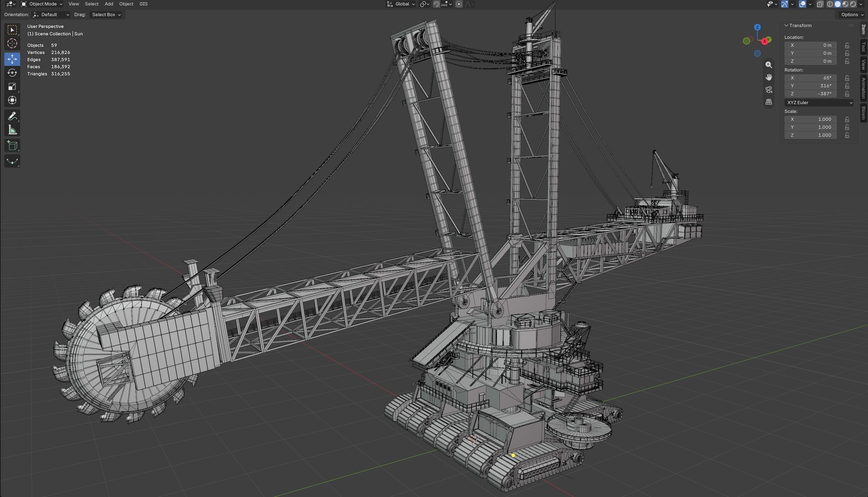Open snapping options dropdown
This screenshot has width=868, height=497.
point(446,4)
